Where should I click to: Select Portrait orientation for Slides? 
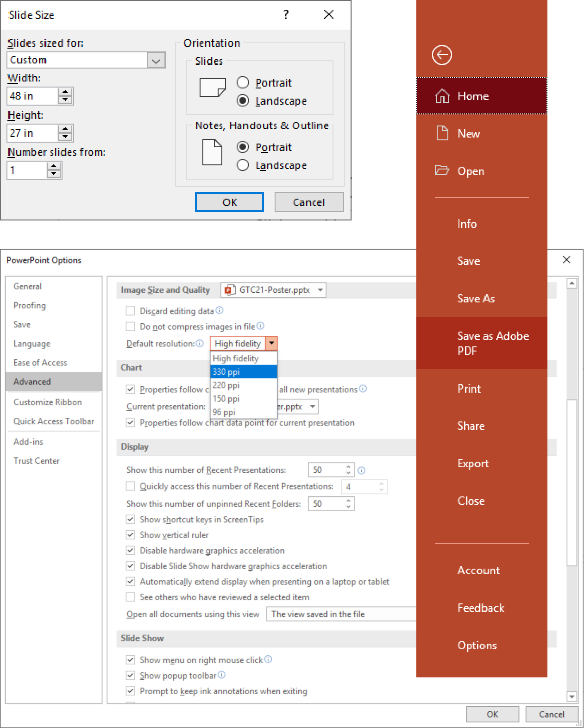[x=243, y=82]
